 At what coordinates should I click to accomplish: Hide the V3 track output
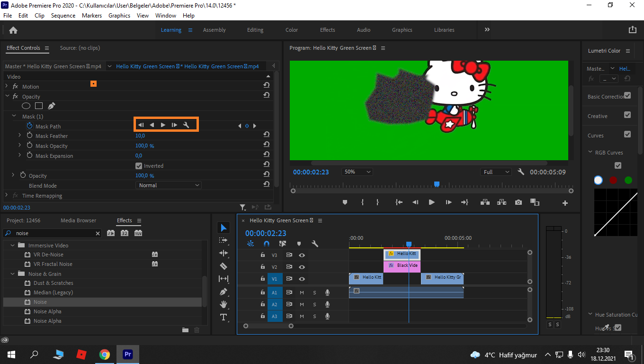tap(302, 255)
